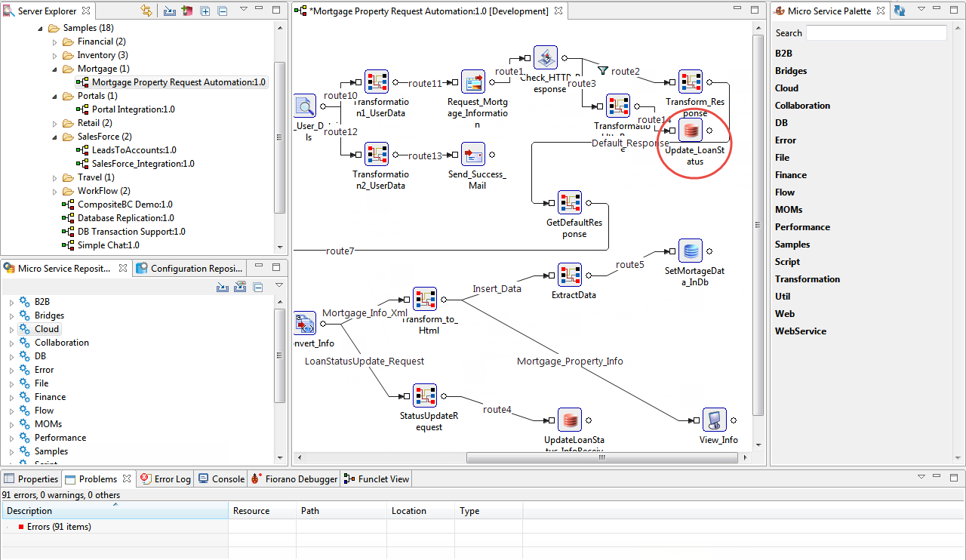Image resolution: width=966 pixels, height=560 pixels.
Task: Open the Server Explorer view menu dropdown
Action: point(244,11)
